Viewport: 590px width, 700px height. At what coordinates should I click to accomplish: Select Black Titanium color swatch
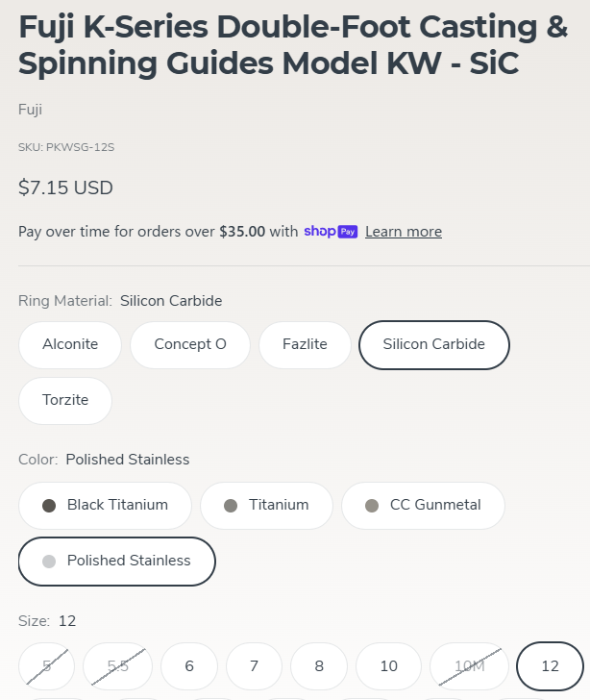(105, 506)
